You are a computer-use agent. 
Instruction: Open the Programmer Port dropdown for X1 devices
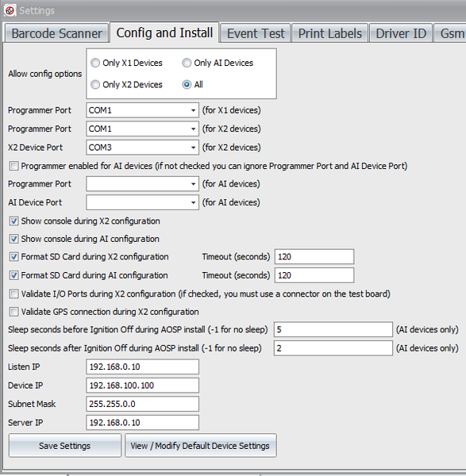pyautogui.click(x=142, y=110)
